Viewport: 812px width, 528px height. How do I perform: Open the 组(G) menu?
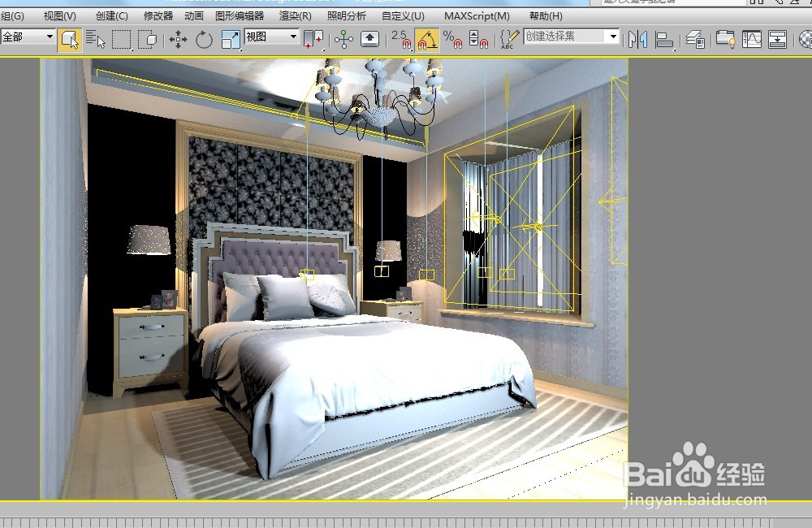[12, 16]
